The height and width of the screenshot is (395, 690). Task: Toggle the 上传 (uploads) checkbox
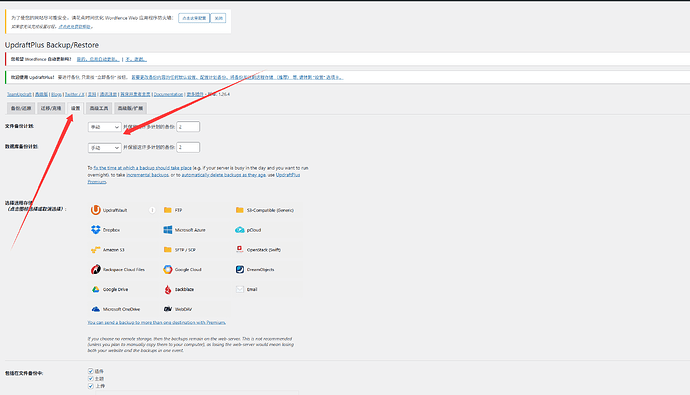tap(91, 386)
